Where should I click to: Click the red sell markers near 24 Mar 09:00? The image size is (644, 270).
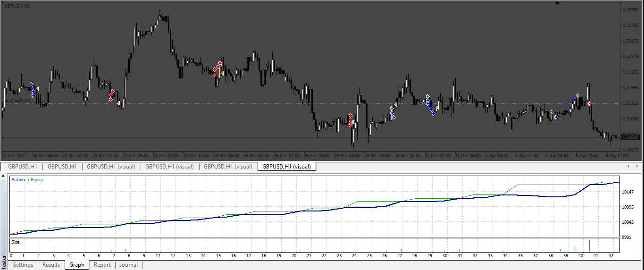[217, 68]
